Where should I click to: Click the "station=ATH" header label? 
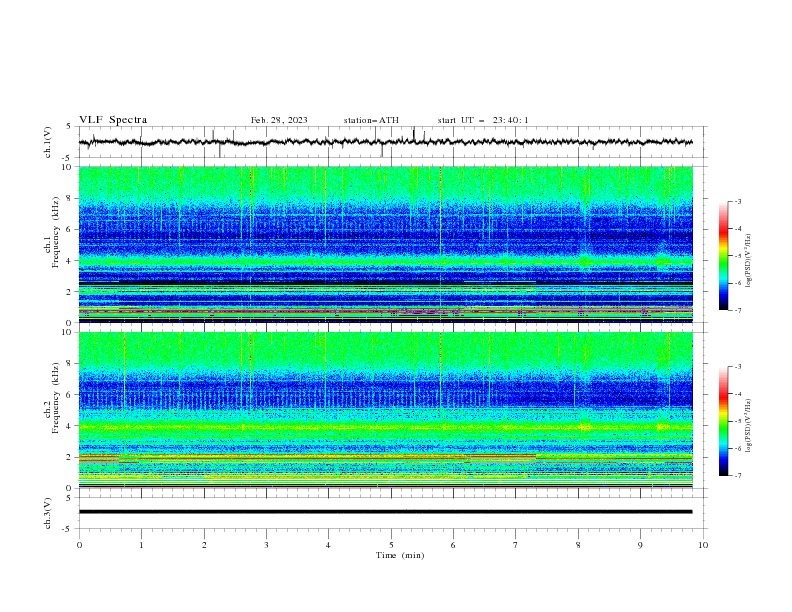(x=371, y=120)
